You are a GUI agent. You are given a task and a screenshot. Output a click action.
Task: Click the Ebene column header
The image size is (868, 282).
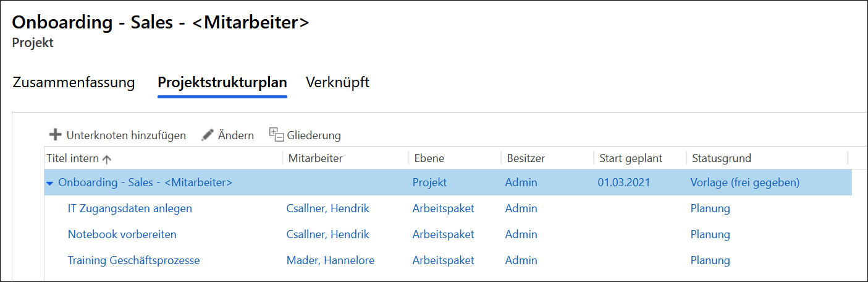point(428,158)
